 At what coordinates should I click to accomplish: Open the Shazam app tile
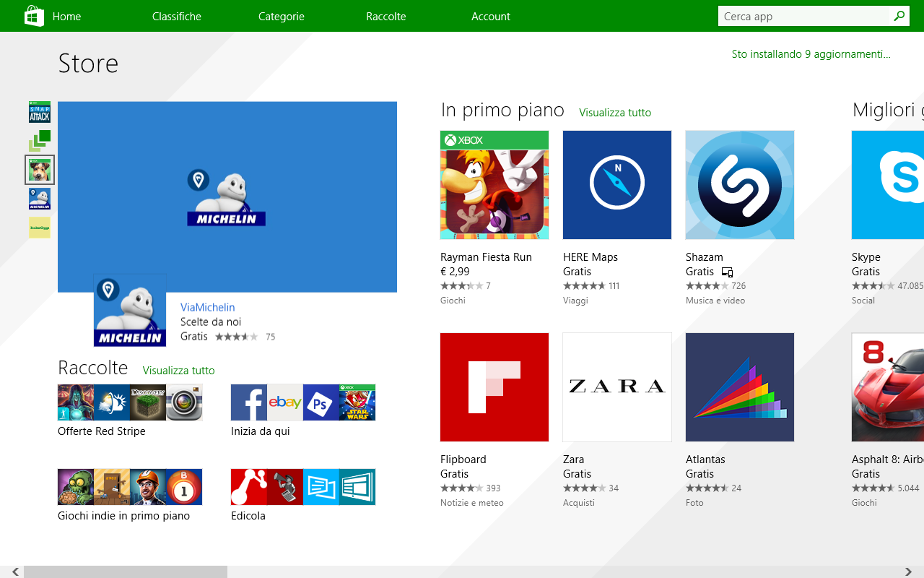tap(740, 185)
